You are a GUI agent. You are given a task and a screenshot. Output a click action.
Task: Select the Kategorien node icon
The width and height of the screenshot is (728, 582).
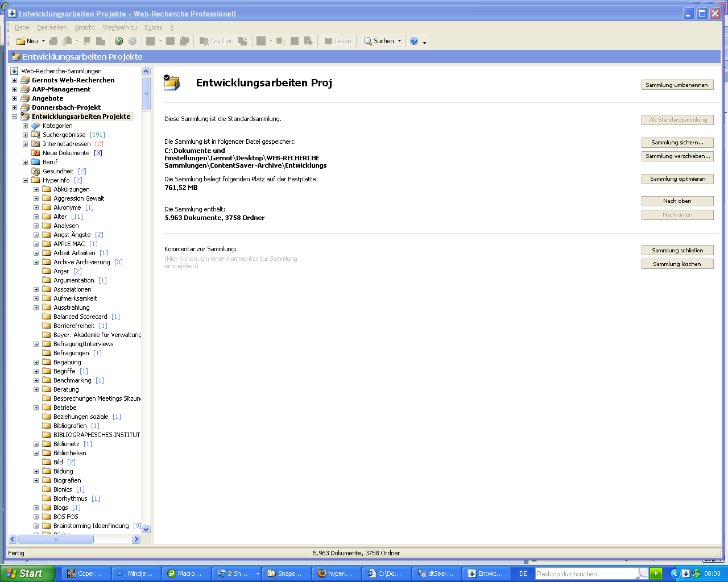click(x=36, y=126)
